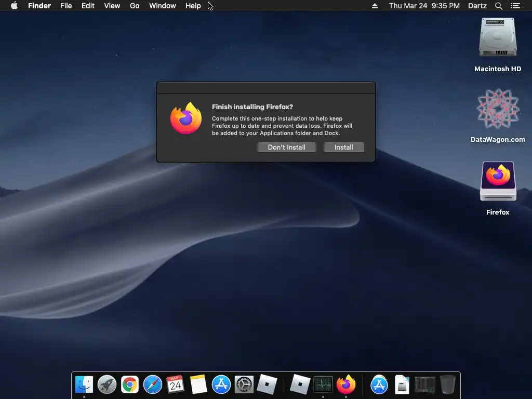Viewport: 532px width, 399px height.
Task: Click the eject icon in menu bar
Action: click(x=375, y=6)
